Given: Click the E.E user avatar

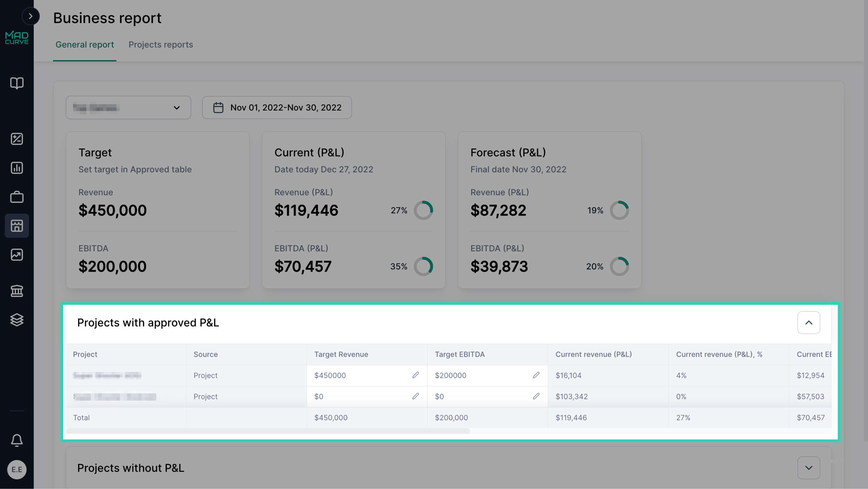Looking at the screenshot, I should 17,469.
